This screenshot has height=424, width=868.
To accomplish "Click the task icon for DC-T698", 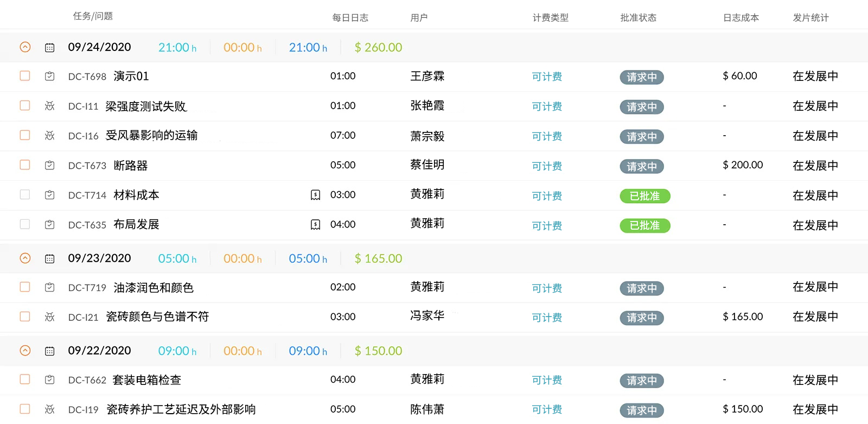I will pos(49,77).
